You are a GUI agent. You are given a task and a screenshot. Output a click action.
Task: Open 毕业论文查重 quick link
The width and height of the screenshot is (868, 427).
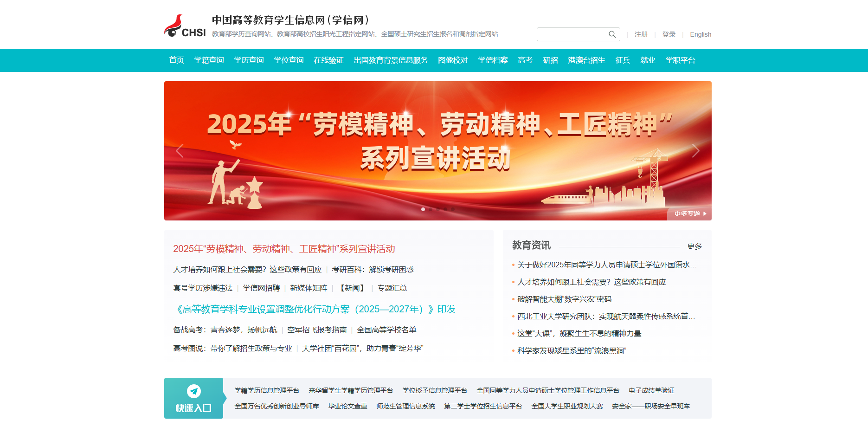tap(347, 406)
